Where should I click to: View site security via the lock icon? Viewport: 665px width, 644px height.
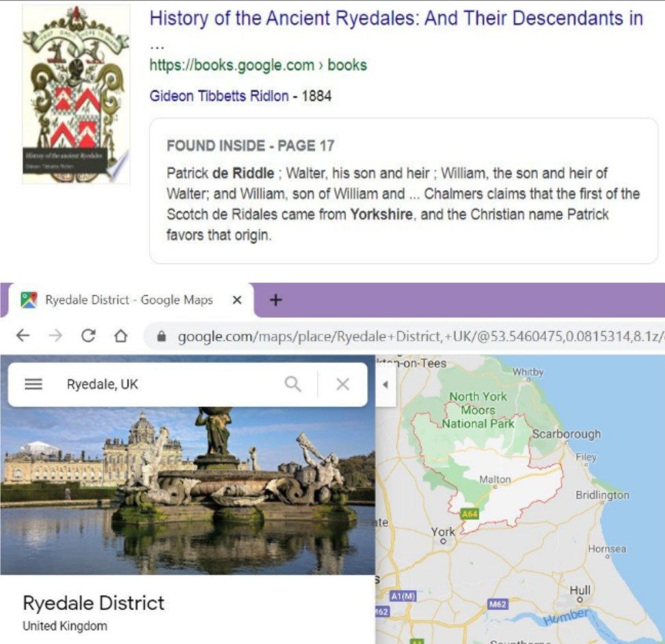click(x=161, y=336)
